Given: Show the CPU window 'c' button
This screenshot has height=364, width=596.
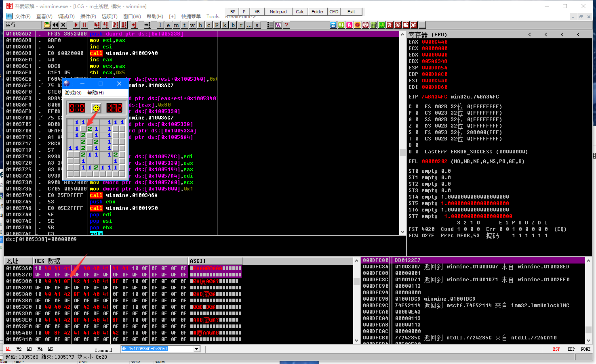Looking at the screenshot, I should pyautogui.click(x=208, y=25).
